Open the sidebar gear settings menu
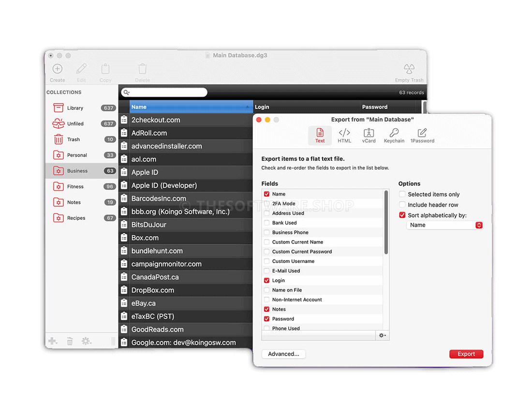Image resolution: width=532 pixels, height=411 pixels. pyautogui.click(x=86, y=341)
